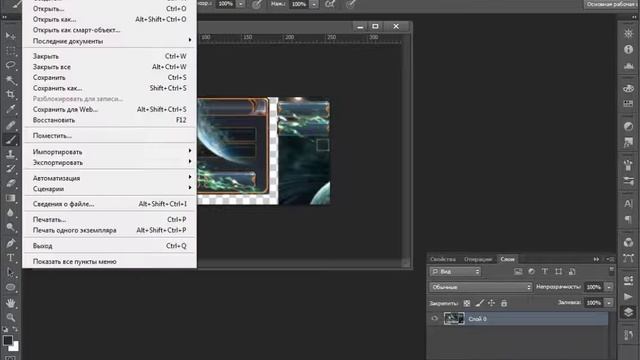Toggle lock position in Layers panel
Image resolution: width=640 pixels, height=360 pixels.
[491, 303]
